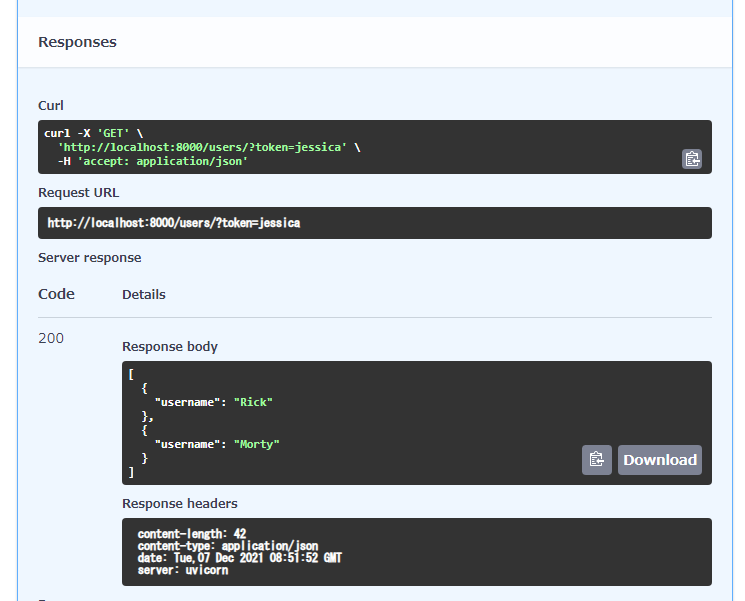Click the Request URL field text
Image resolution: width=745 pixels, height=601 pixels.
coord(173,223)
